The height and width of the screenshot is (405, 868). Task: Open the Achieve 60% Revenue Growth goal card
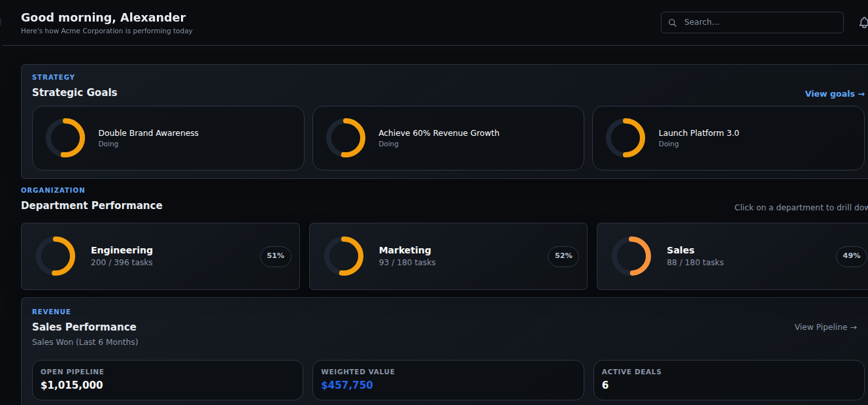tap(448, 138)
